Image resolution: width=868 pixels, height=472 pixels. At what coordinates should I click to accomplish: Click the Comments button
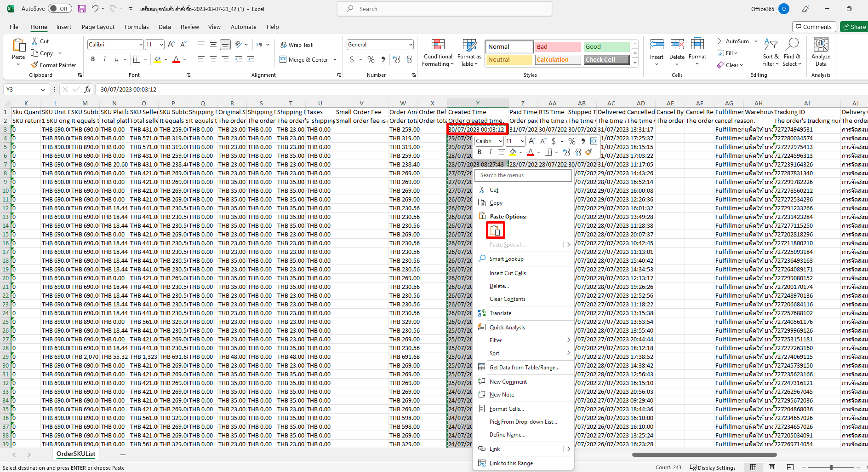(814, 27)
